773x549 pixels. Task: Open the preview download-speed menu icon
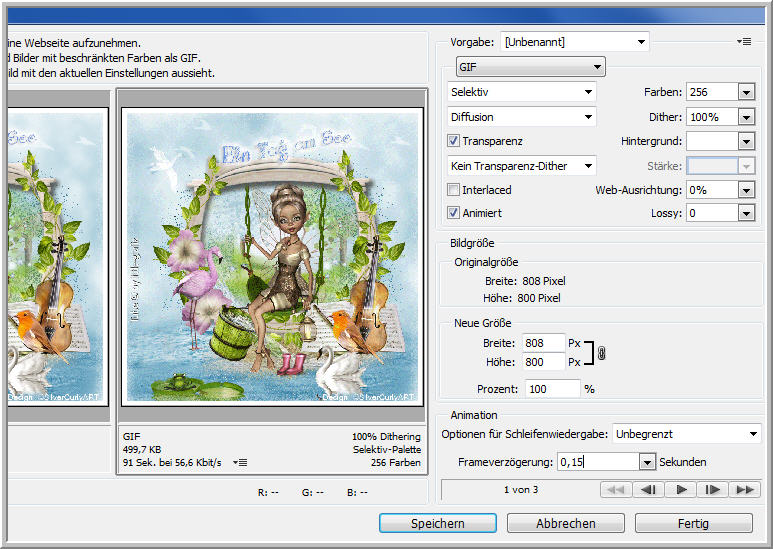click(x=240, y=462)
